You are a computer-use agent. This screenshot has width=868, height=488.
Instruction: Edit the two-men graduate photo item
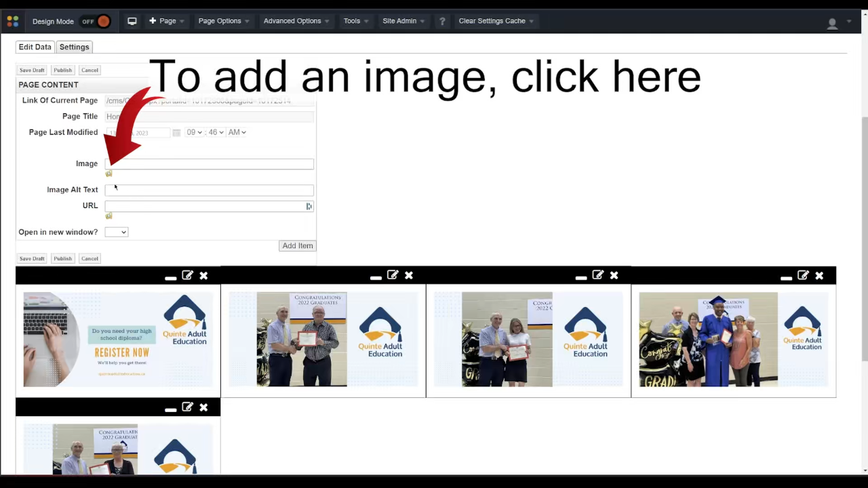click(x=393, y=275)
